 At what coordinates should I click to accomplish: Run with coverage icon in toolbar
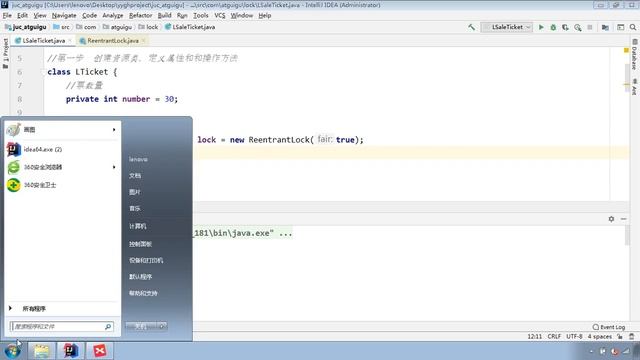tap(565, 27)
